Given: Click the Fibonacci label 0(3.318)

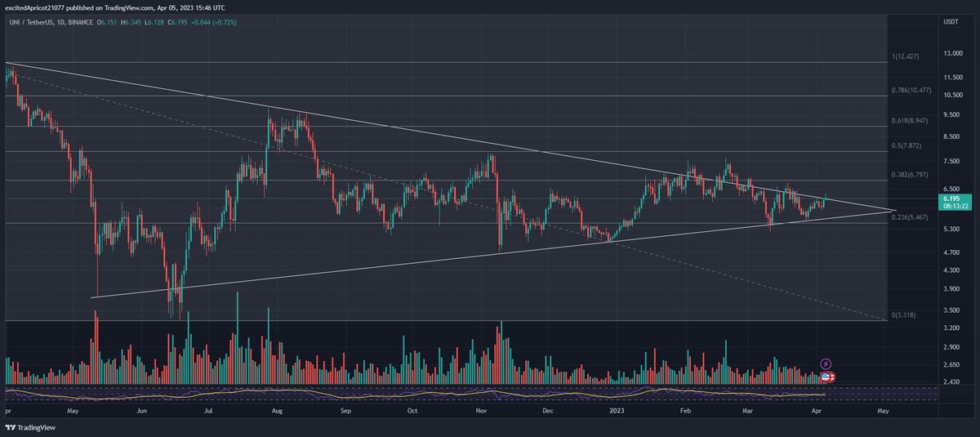Looking at the screenshot, I should click(x=906, y=315).
